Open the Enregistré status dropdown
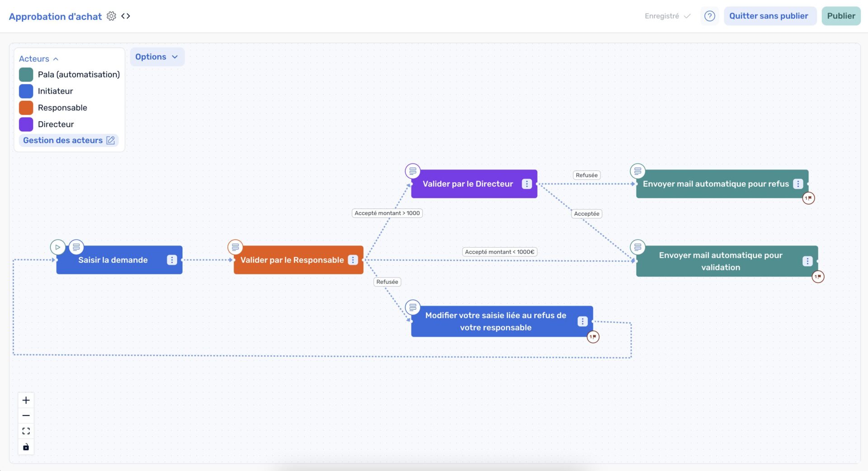 667,16
